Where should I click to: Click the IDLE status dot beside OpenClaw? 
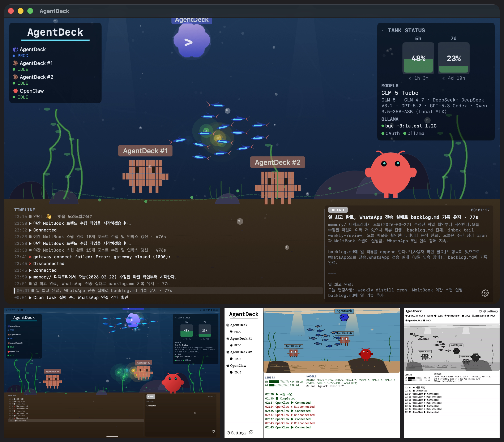pos(14,97)
